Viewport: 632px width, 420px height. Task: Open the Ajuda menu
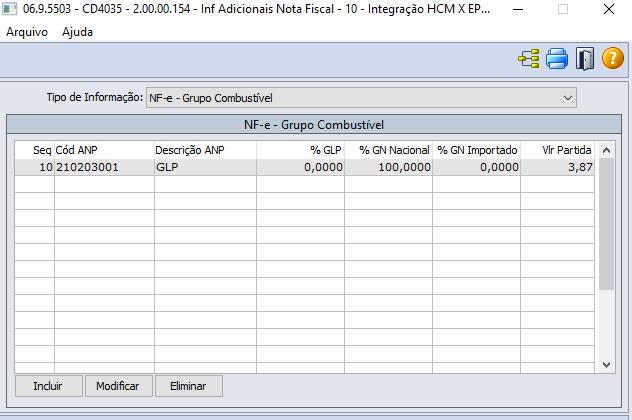coord(77,32)
